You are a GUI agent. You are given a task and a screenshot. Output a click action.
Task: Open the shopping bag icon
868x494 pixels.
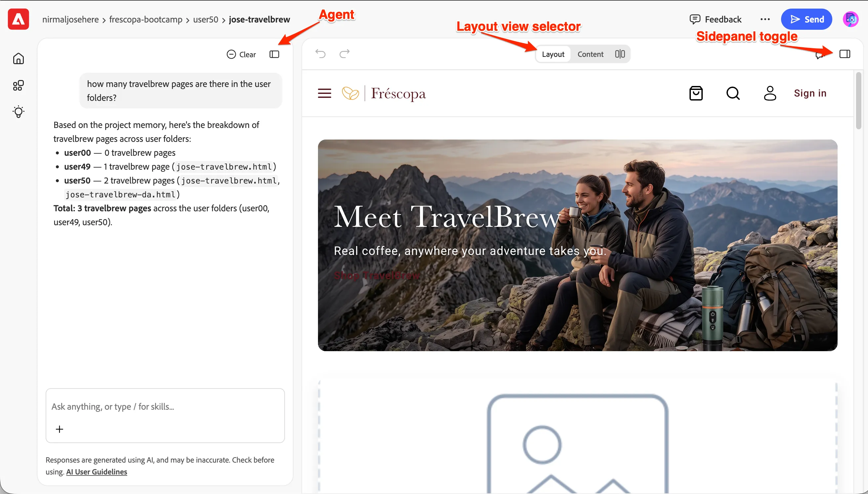[x=696, y=93]
